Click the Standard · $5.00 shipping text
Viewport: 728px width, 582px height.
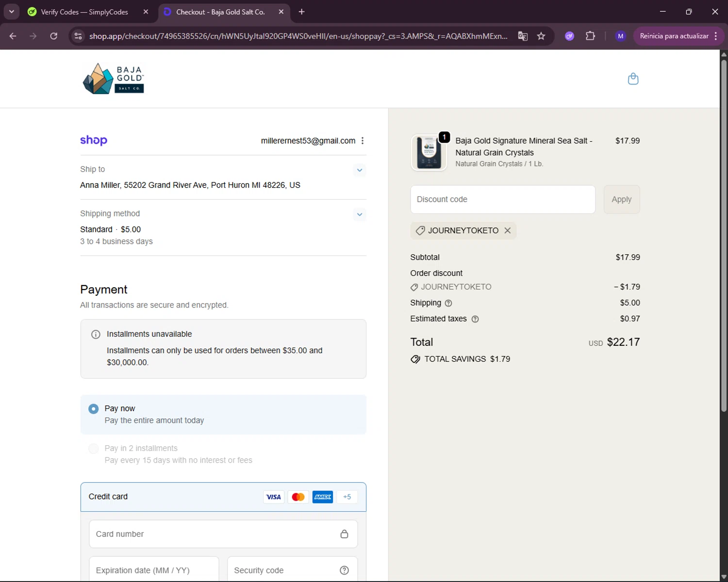pyautogui.click(x=111, y=229)
